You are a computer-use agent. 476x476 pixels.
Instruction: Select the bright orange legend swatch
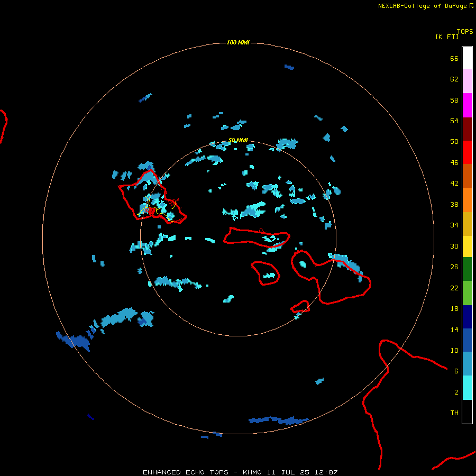(x=467, y=200)
